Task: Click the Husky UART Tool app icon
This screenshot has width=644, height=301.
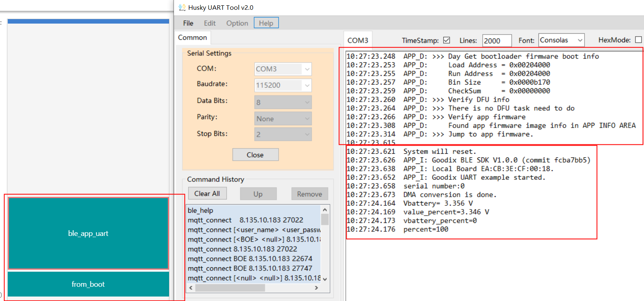Action: click(182, 7)
